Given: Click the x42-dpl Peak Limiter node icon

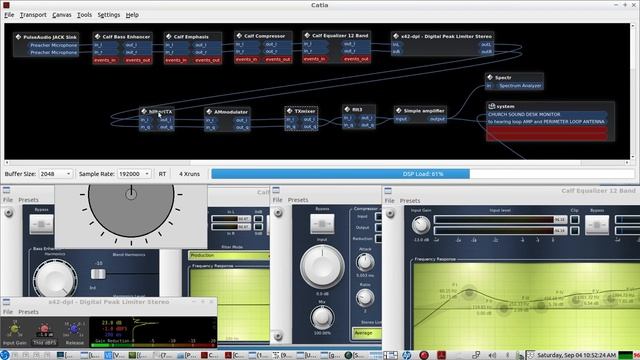Looking at the screenshot, I should [396, 36].
